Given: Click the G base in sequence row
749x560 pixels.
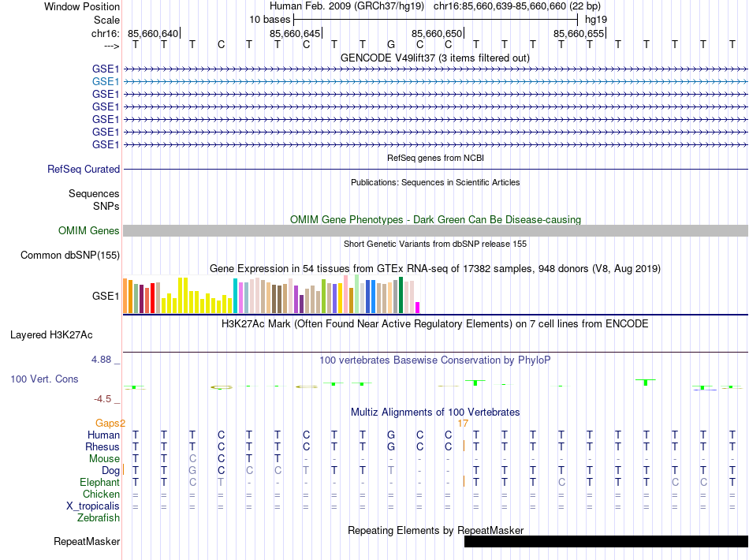Looking at the screenshot, I should click(x=391, y=44).
